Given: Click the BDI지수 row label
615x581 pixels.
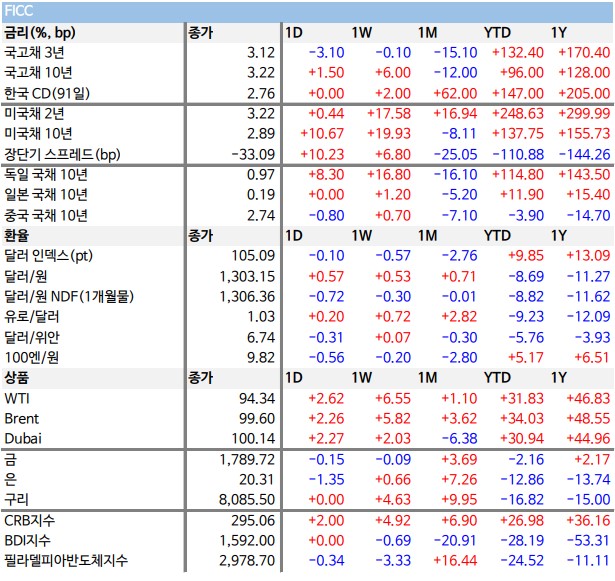Looking at the screenshot, I should click(x=27, y=541).
